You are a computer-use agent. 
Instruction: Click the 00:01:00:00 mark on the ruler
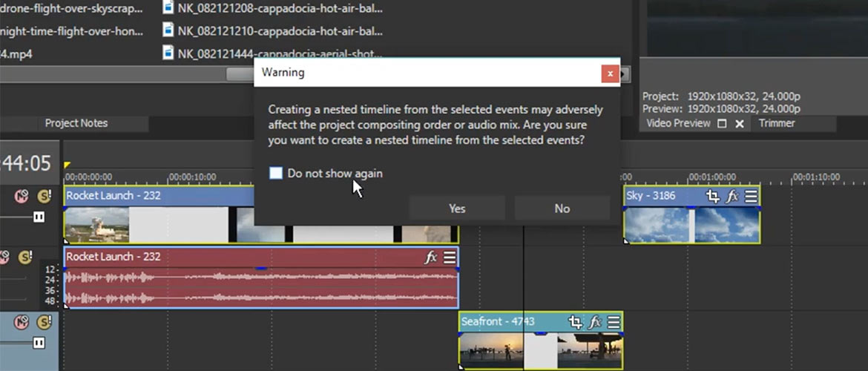coord(712,177)
